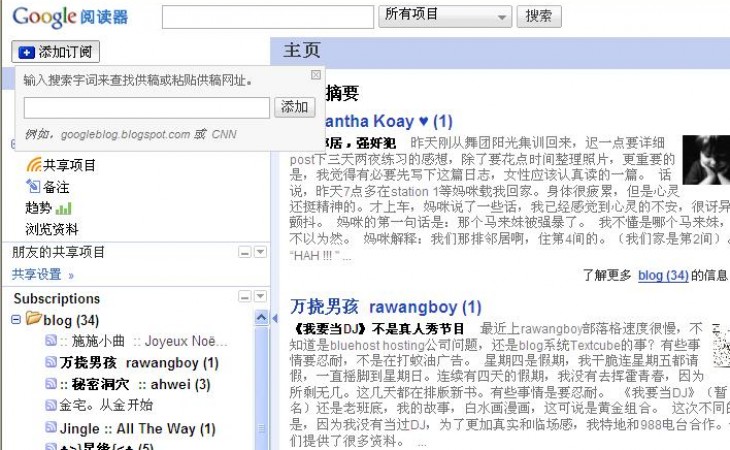Open the 所有项目 dropdown
Viewport: 730px width, 450px height.
pyautogui.click(x=445, y=16)
